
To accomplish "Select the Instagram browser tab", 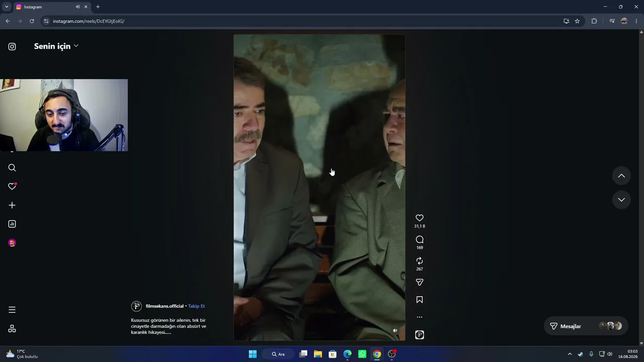I will point(52,7).
